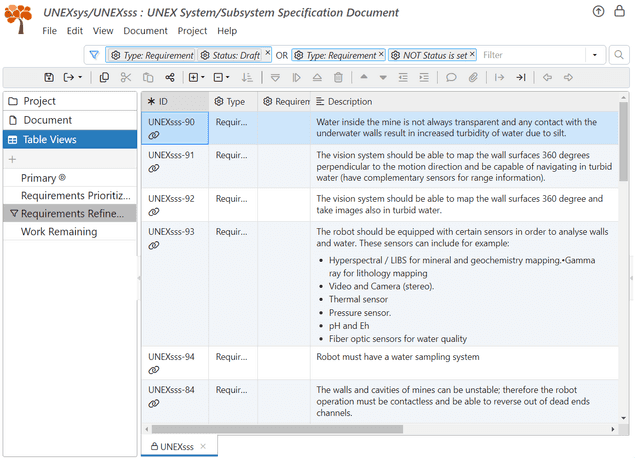Select the Project sidebar section

[70, 101]
